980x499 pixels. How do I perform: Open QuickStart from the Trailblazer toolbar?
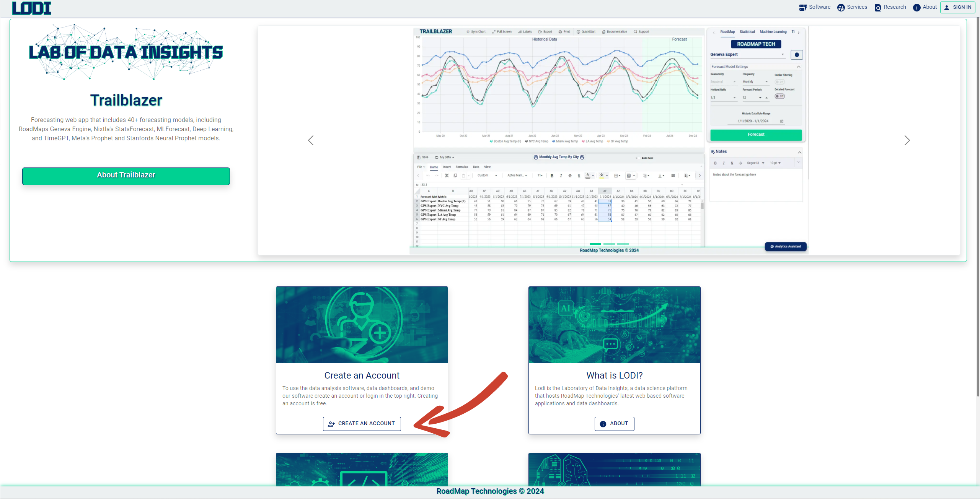coord(586,32)
